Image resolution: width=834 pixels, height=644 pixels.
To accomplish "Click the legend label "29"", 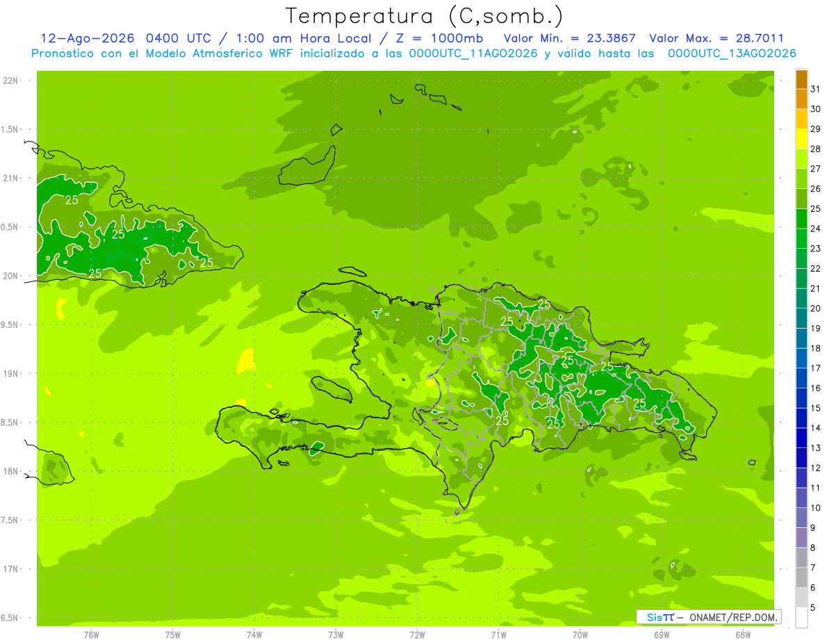I will tap(816, 129).
